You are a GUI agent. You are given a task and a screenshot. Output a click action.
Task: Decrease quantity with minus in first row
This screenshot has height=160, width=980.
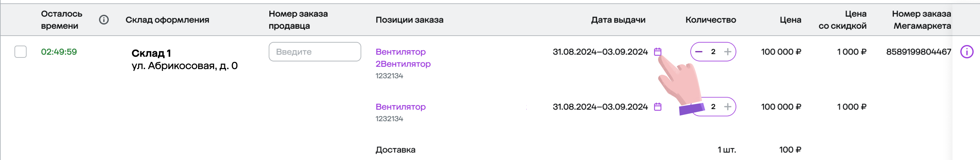[699, 52]
